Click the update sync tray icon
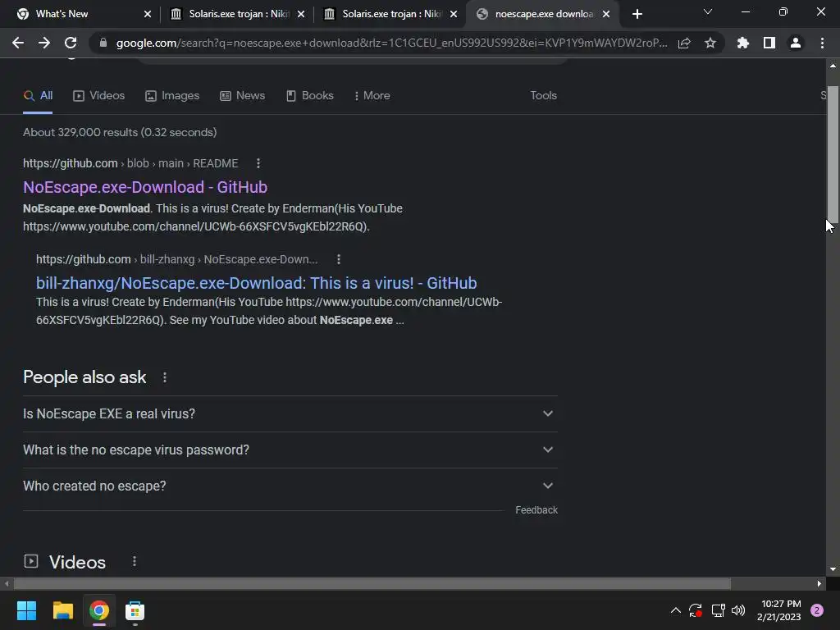Screen dimensions: 840x630 click(696, 610)
